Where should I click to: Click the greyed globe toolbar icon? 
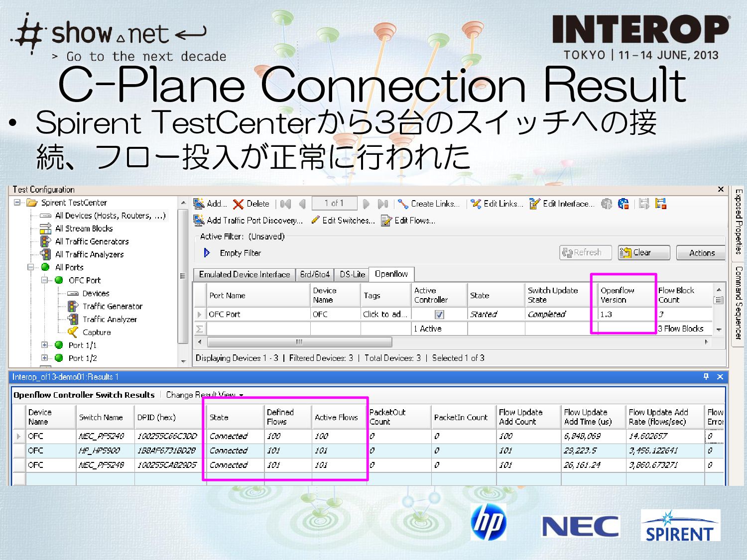tap(607, 204)
